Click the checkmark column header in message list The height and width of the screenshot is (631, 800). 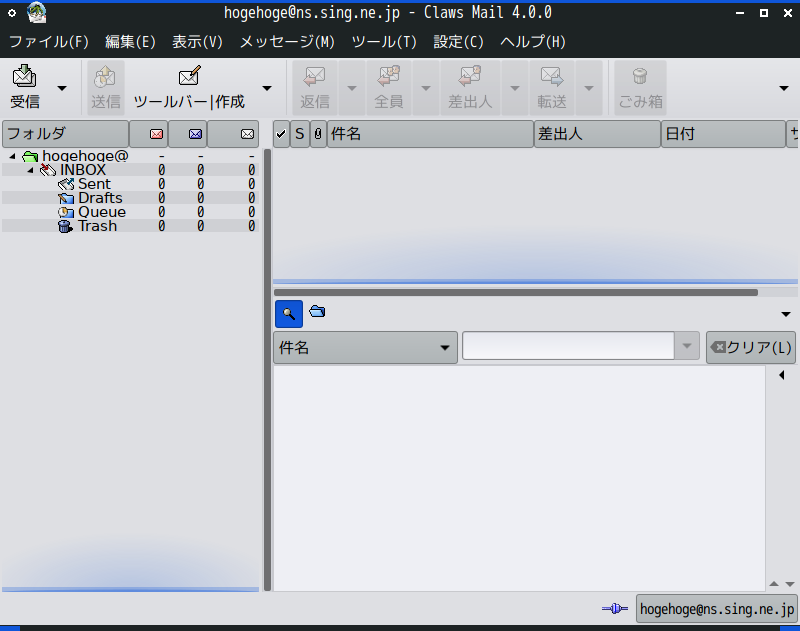281,134
